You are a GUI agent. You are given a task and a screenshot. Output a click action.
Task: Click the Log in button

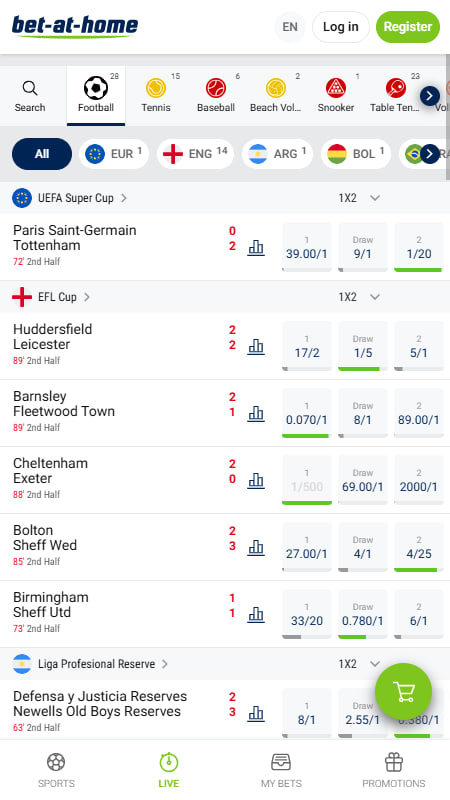pos(340,27)
